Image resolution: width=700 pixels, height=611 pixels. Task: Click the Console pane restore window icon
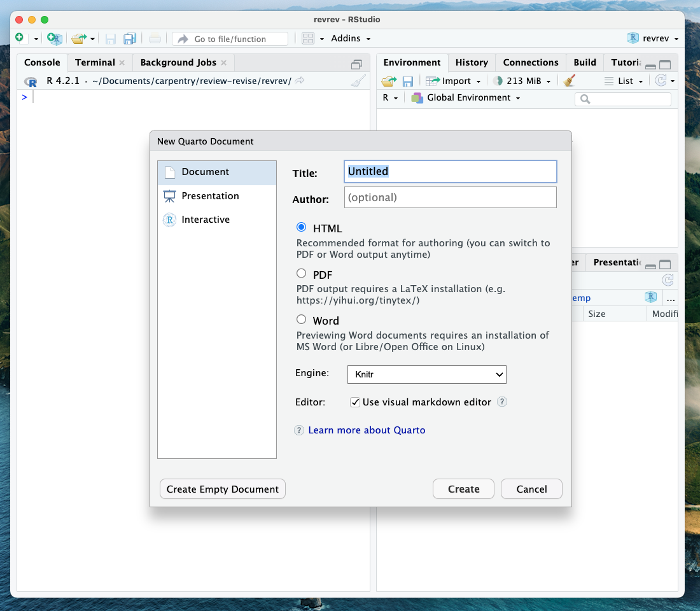click(x=356, y=65)
